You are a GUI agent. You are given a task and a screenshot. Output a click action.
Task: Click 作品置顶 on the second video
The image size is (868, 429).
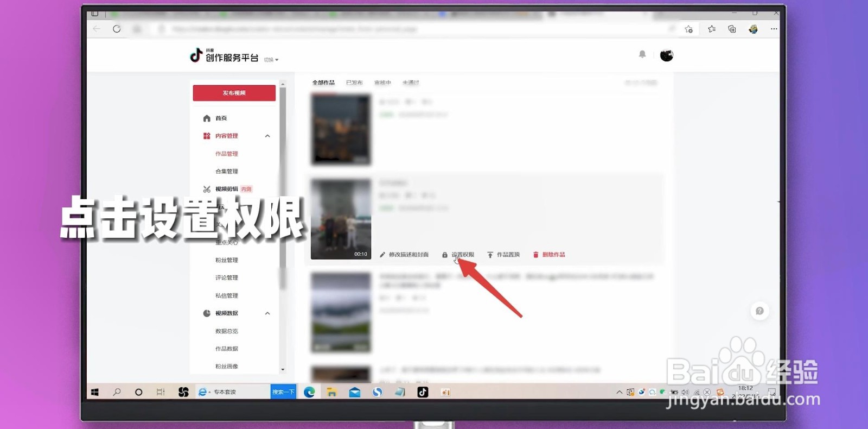(508, 255)
